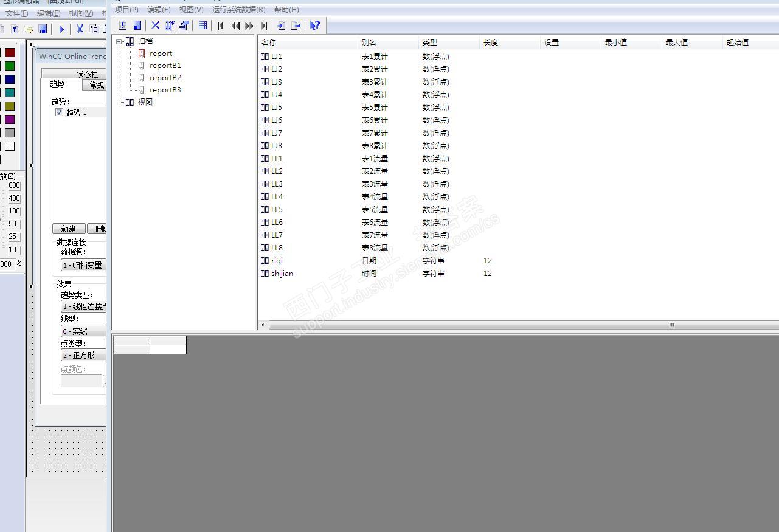Go to the next record with the double-right arrows
The height and width of the screenshot is (532, 779).
click(x=249, y=26)
